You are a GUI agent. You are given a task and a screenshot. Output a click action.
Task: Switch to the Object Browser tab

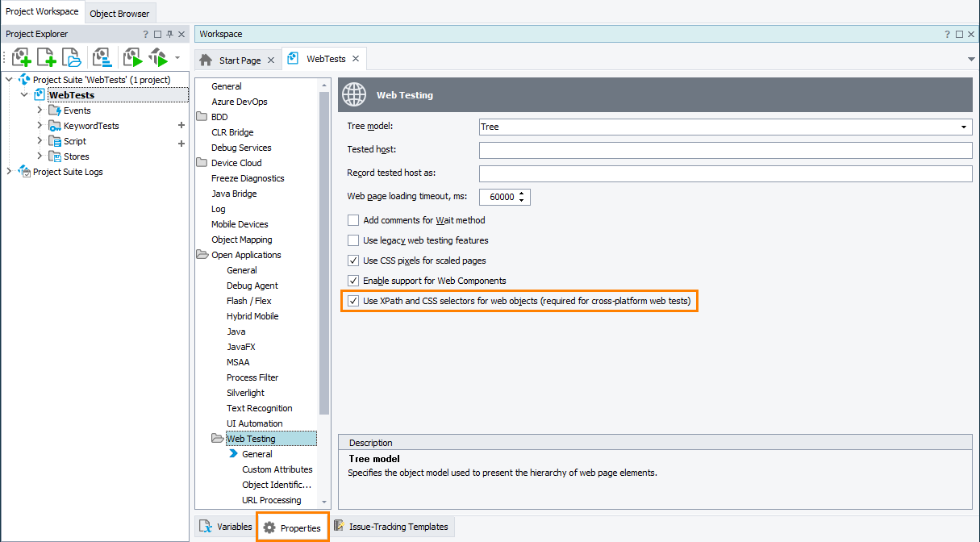pos(119,13)
